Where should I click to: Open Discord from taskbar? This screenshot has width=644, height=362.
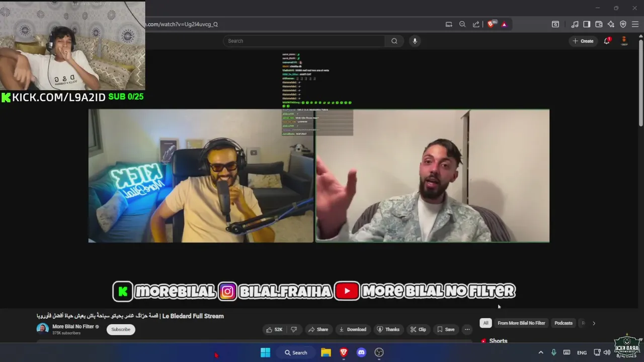click(x=361, y=352)
